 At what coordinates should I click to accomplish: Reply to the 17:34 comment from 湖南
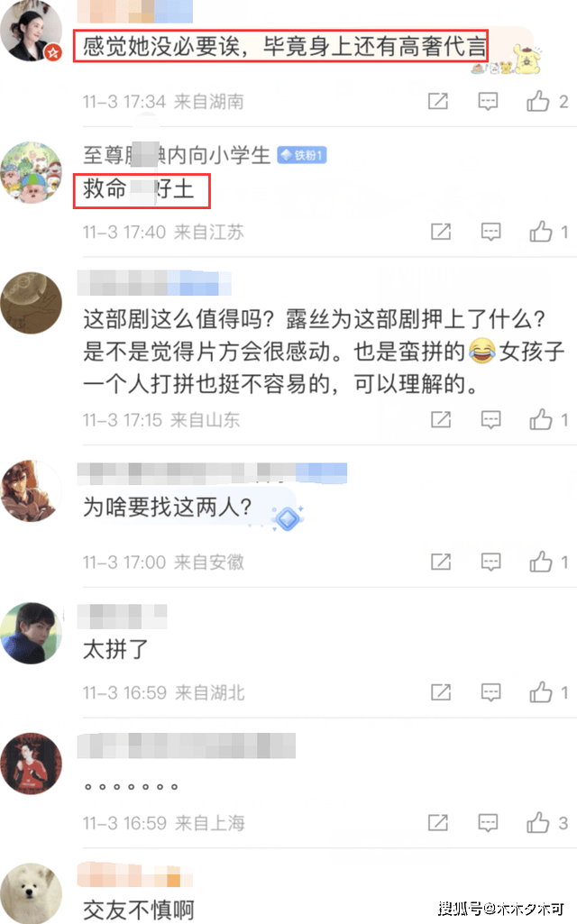(x=488, y=101)
